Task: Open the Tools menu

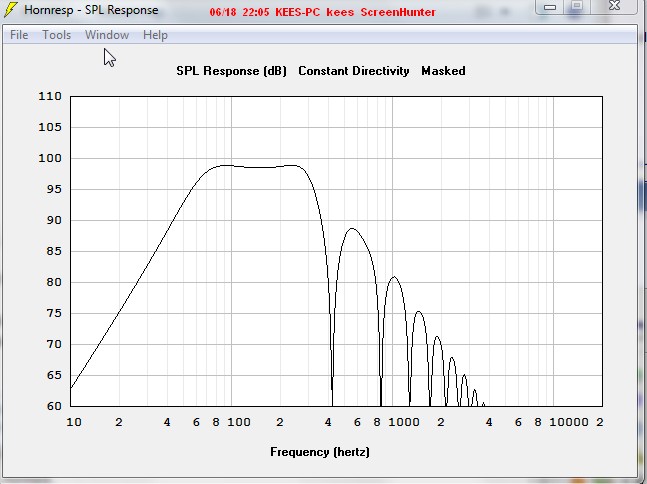Action: click(57, 35)
